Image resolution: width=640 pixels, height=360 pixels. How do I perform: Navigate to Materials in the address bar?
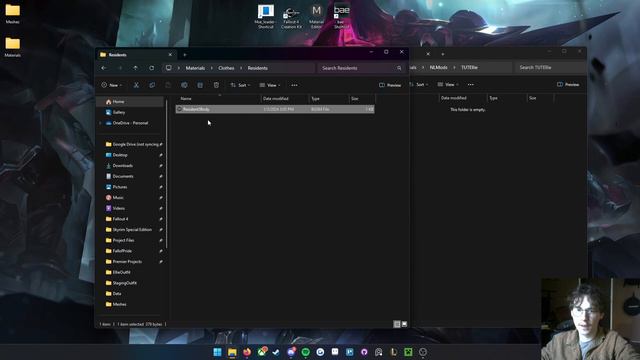tap(195, 68)
